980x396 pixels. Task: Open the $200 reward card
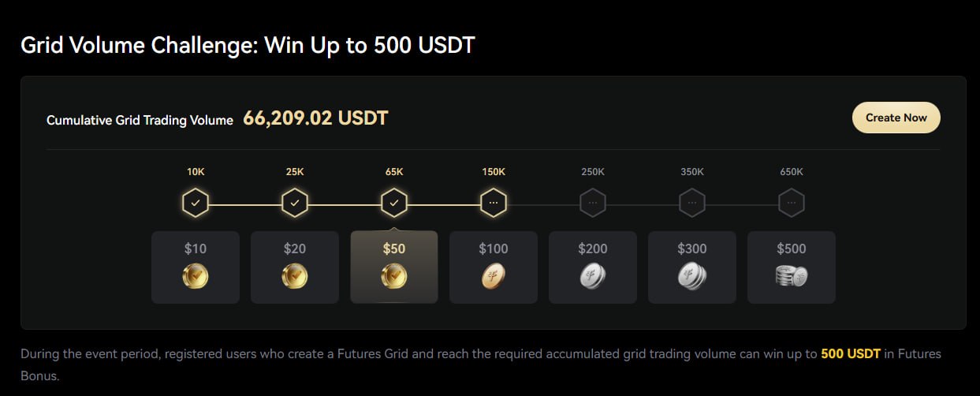point(593,267)
